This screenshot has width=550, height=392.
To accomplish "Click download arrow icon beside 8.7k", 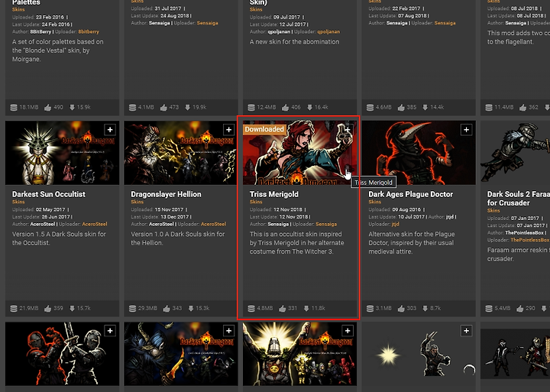I will pos(425,309).
